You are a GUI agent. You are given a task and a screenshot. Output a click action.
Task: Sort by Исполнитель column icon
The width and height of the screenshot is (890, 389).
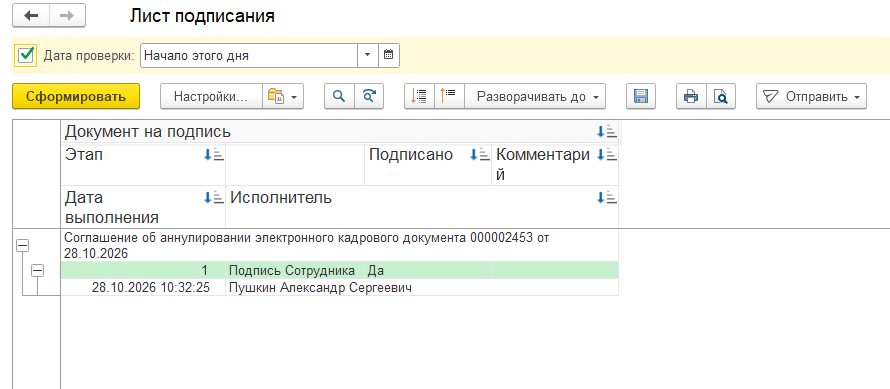pos(606,198)
